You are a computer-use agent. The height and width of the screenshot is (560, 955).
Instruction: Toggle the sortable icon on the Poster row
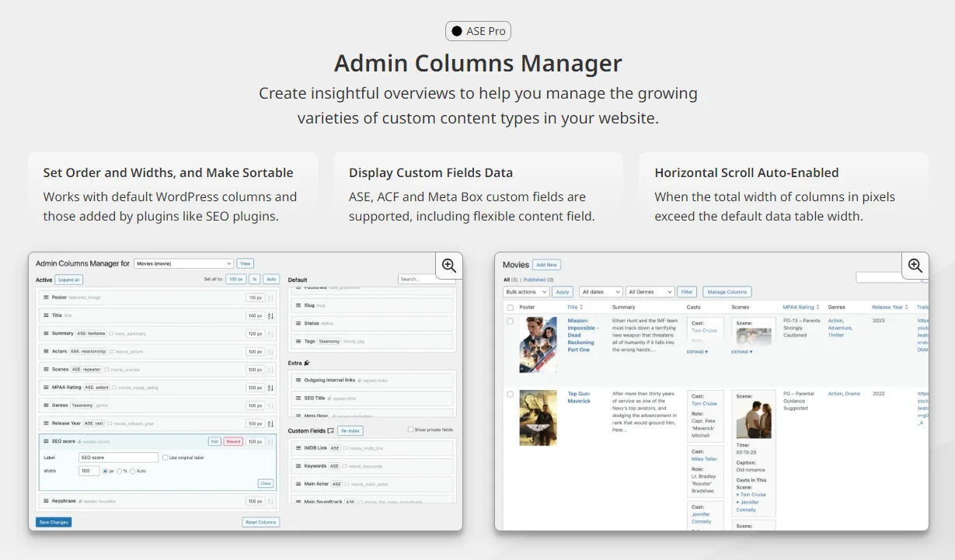pos(270,297)
